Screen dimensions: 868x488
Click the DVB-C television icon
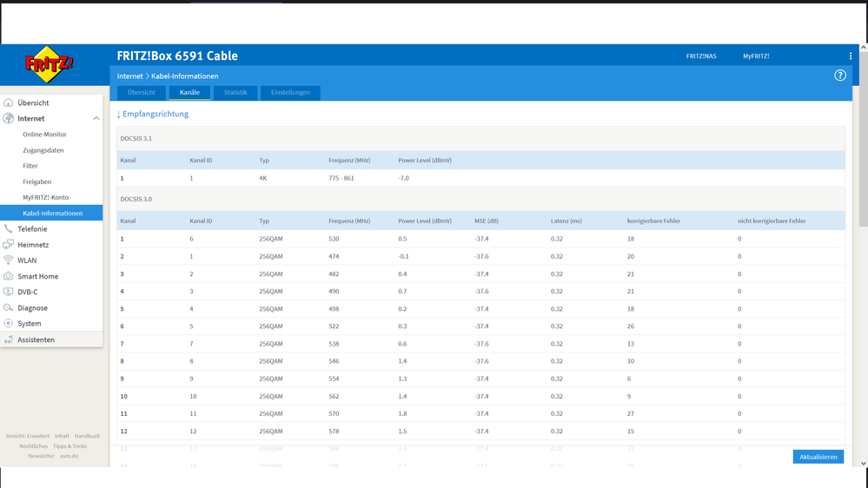click(9, 292)
